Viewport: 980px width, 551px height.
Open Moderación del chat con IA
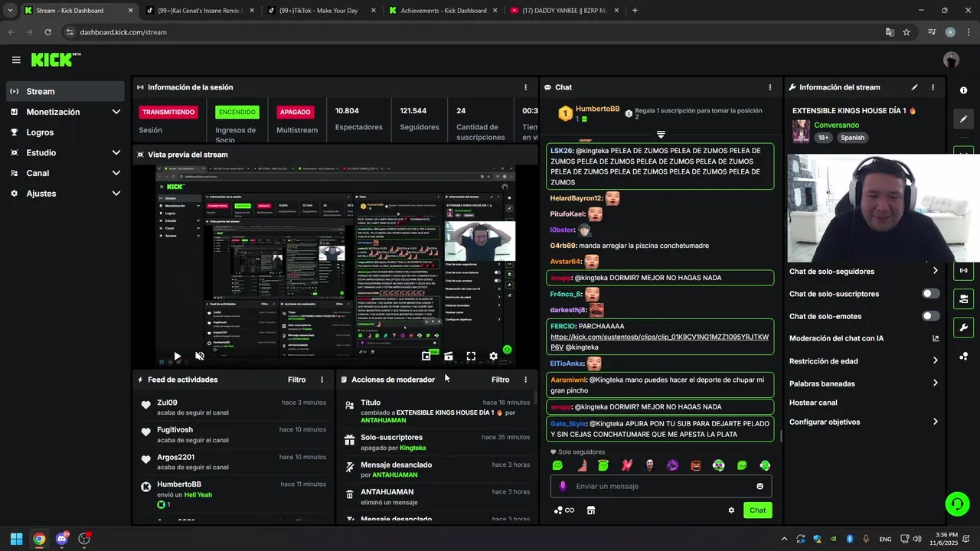click(x=864, y=338)
